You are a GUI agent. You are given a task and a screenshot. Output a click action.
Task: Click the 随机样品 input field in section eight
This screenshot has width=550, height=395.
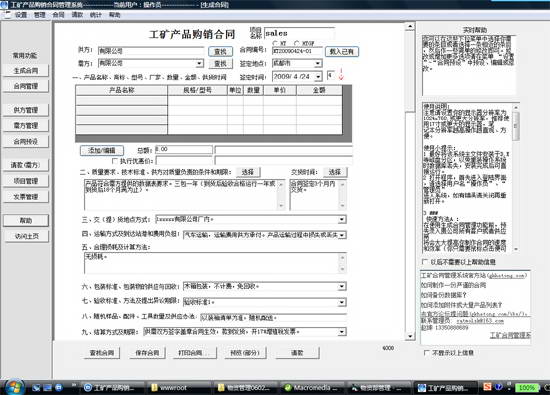pyautogui.click(x=273, y=318)
